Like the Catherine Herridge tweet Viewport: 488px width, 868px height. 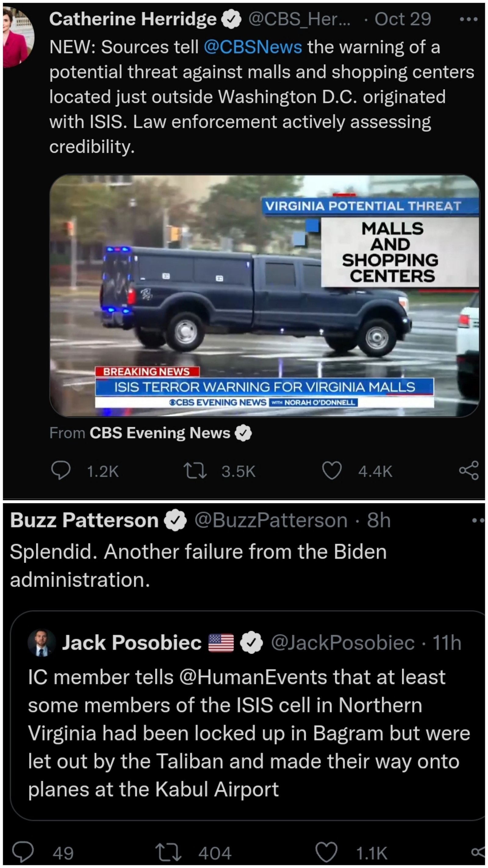[x=332, y=470]
